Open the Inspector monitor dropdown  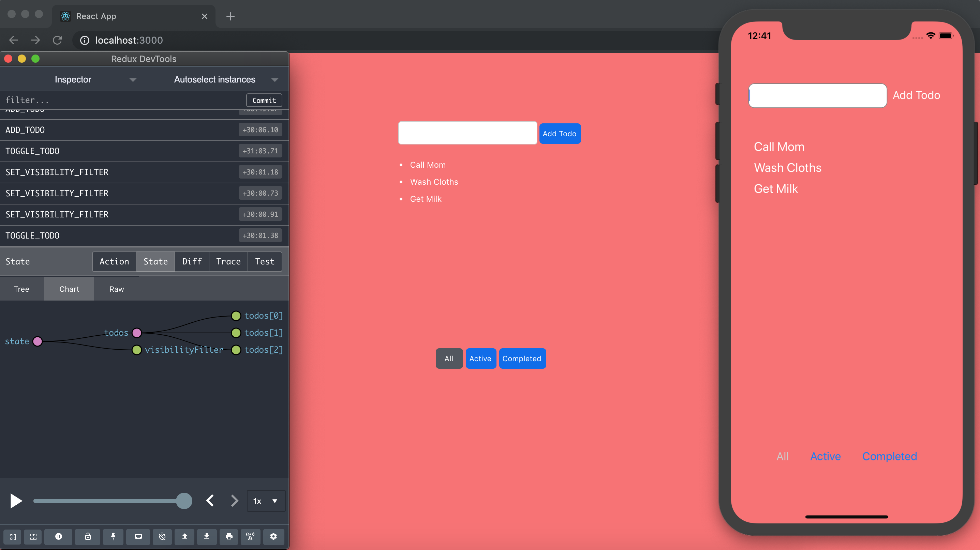pyautogui.click(x=95, y=79)
